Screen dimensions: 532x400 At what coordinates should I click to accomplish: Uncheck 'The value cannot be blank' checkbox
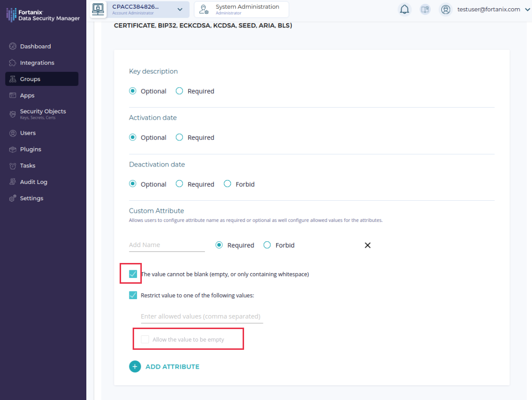pyautogui.click(x=133, y=274)
